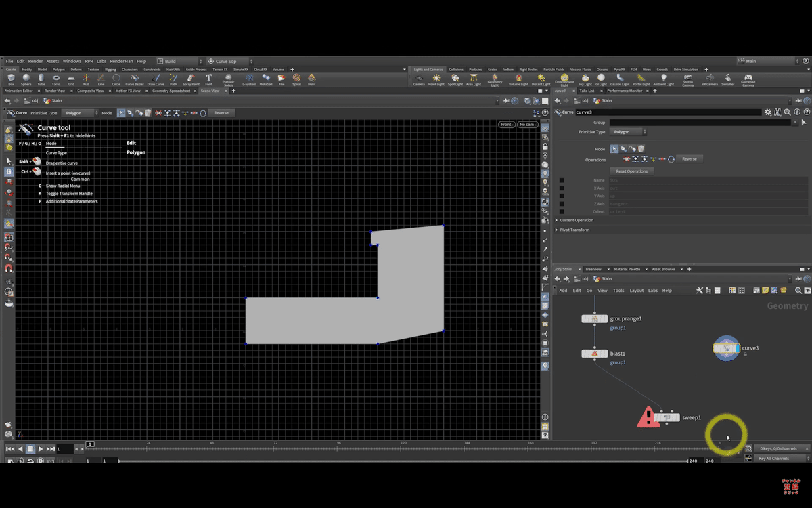Add a Point Light from the shelf
The image size is (812, 508).
pyautogui.click(x=436, y=80)
